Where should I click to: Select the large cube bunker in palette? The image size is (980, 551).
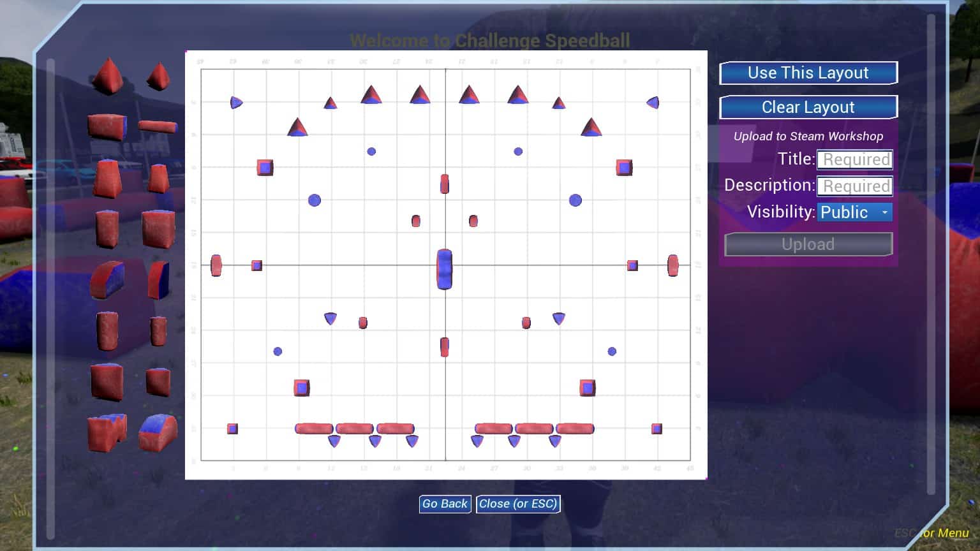pos(107,382)
